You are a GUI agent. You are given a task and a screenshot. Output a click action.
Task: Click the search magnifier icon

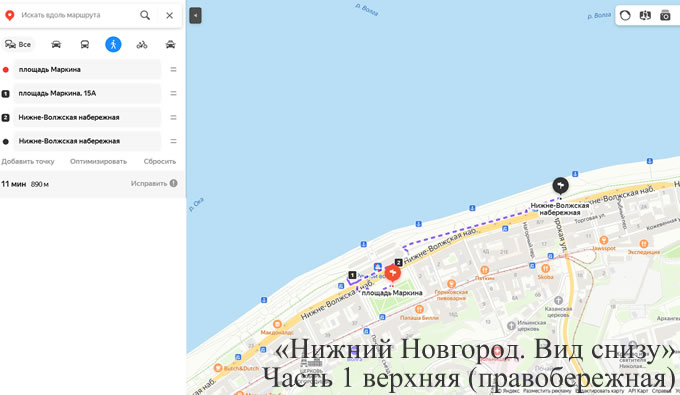click(x=145, y=15)
